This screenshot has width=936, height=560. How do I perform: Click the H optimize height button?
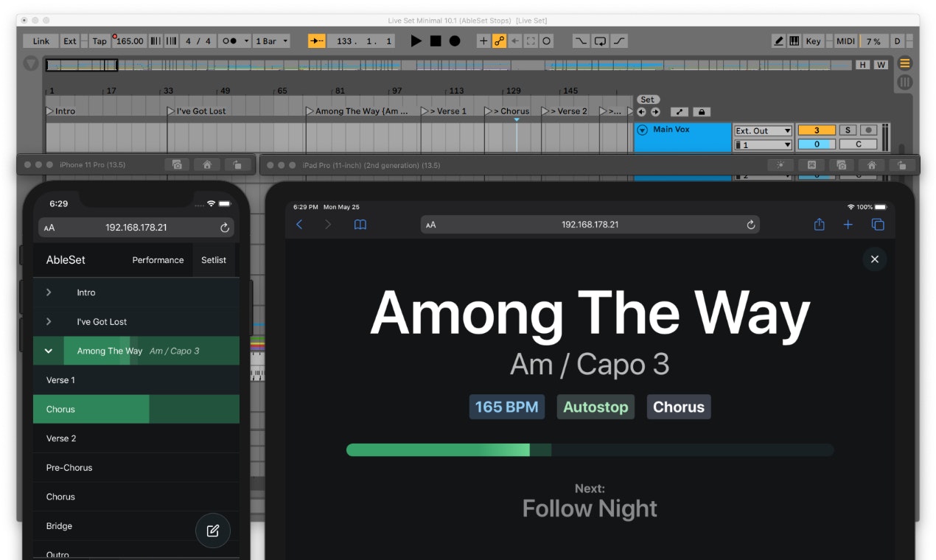tap(862, 65)
